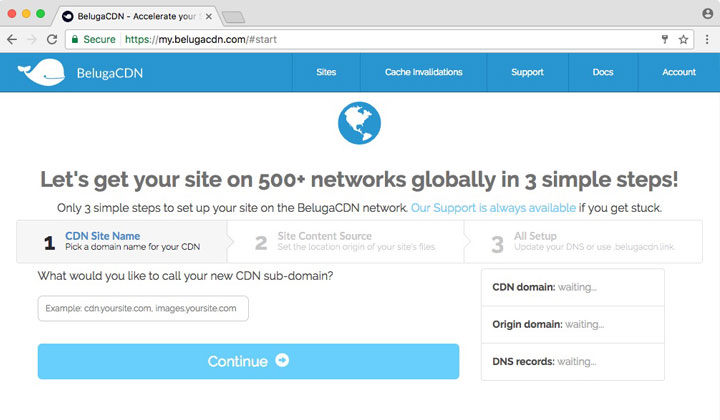Select step 2 Site Content Source
720x420 pixels.
(345, 241)
